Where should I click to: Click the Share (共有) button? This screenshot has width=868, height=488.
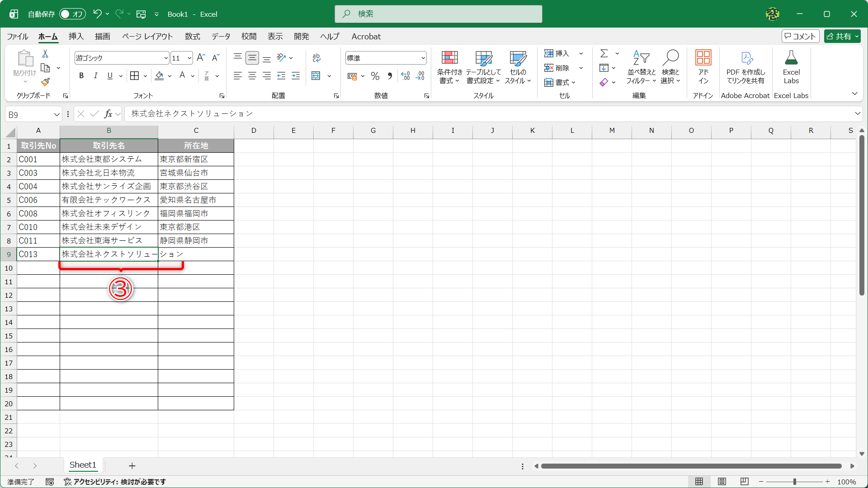click(842, 36)
